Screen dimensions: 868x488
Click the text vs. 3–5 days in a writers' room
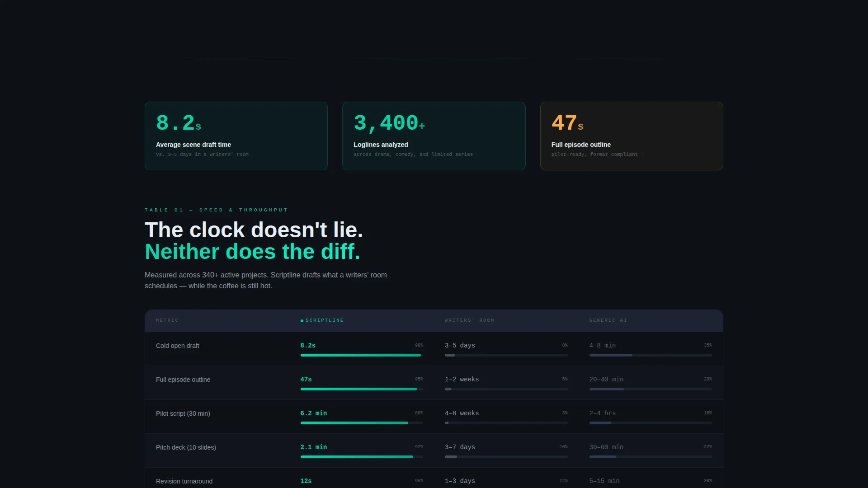(x=202, y=155)
